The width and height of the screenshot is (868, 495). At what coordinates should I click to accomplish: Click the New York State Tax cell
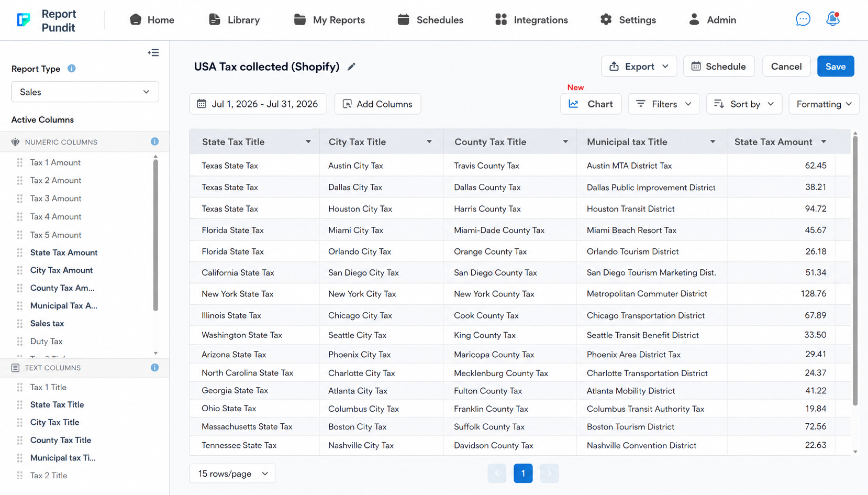(x=254, y=294)
